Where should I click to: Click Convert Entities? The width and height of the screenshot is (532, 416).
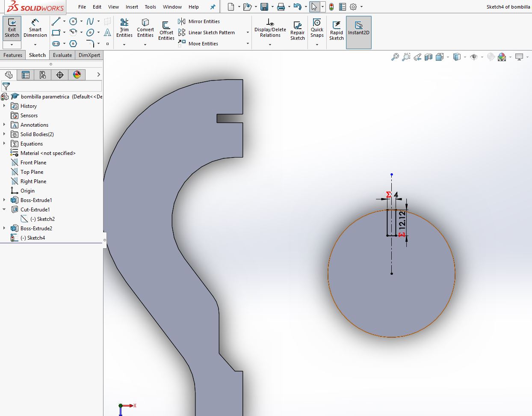pyautogui.click(x=145, y=28)
